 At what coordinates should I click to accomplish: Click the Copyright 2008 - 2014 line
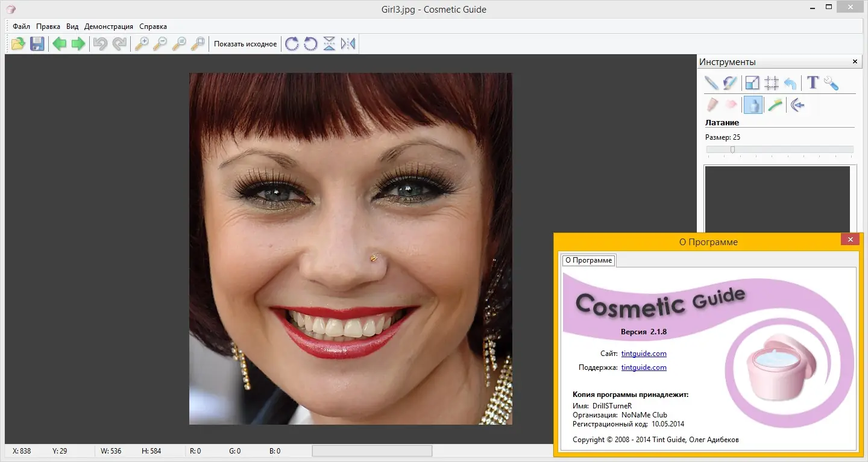656,440
